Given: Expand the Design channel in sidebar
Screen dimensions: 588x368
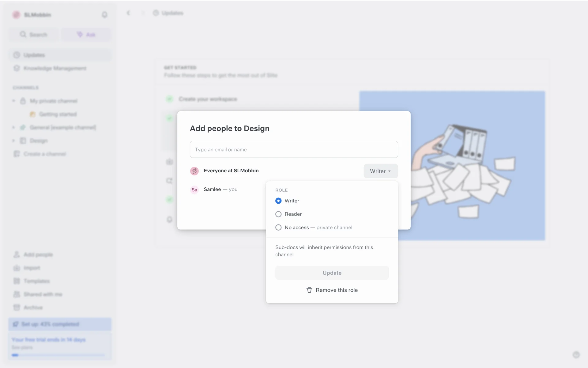Looking at the screenshot, I should point(13,141).
